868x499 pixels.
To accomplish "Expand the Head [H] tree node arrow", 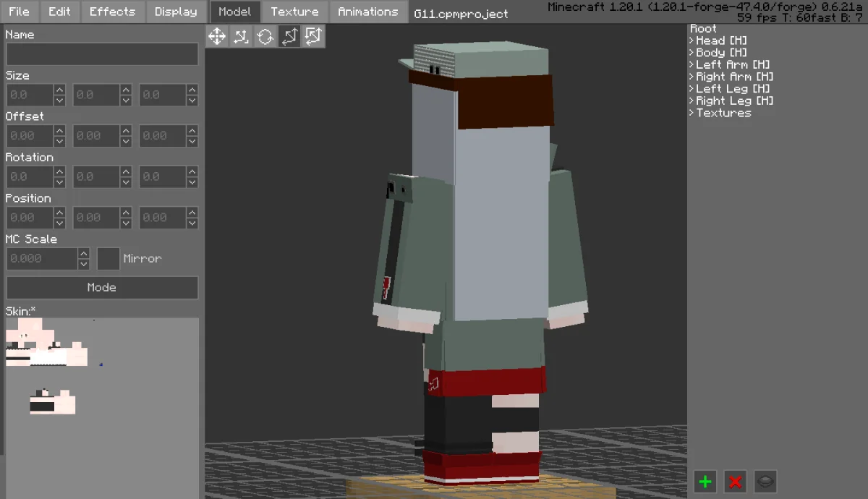I will pyautogui.click(x=692, y=40).
